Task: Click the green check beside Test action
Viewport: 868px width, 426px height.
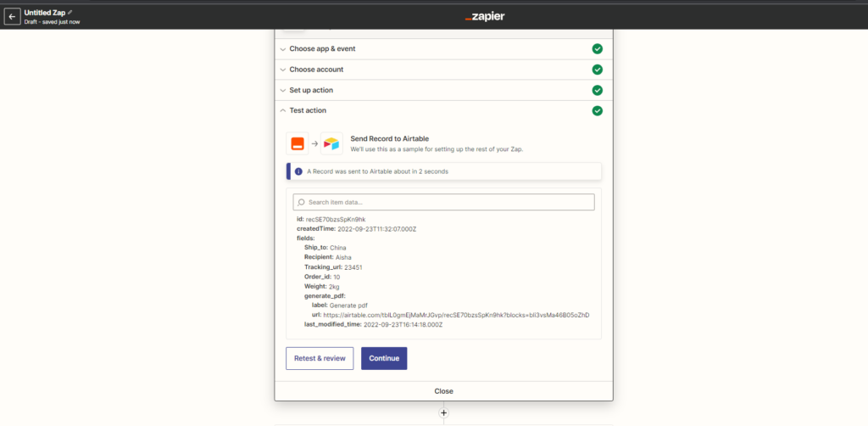Action: (598, 111)
